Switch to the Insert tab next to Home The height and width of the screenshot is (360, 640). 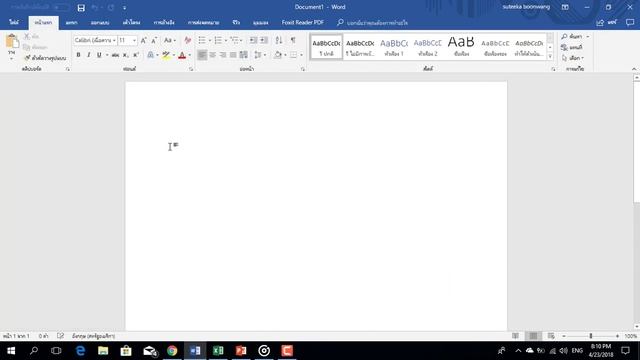point(71,23)
